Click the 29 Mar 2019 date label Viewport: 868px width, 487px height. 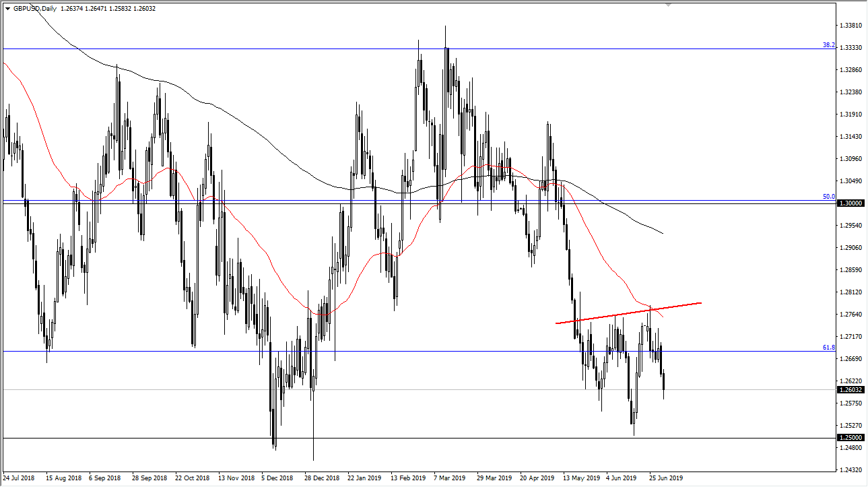[x=493, y=478]
